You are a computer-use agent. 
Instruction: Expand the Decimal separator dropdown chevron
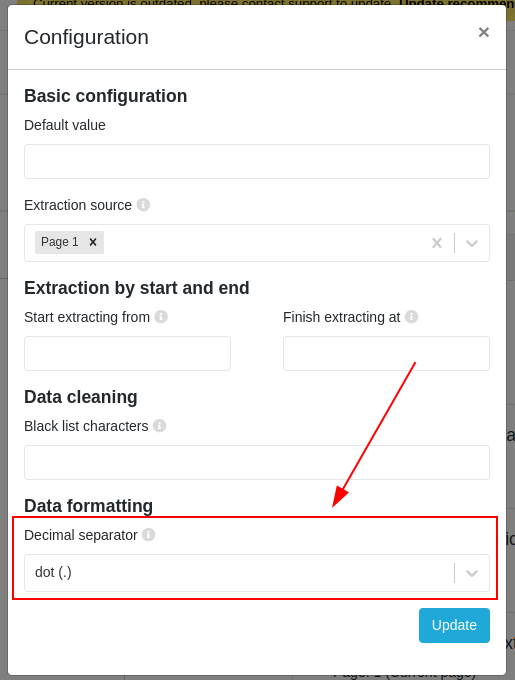[472, 573]
